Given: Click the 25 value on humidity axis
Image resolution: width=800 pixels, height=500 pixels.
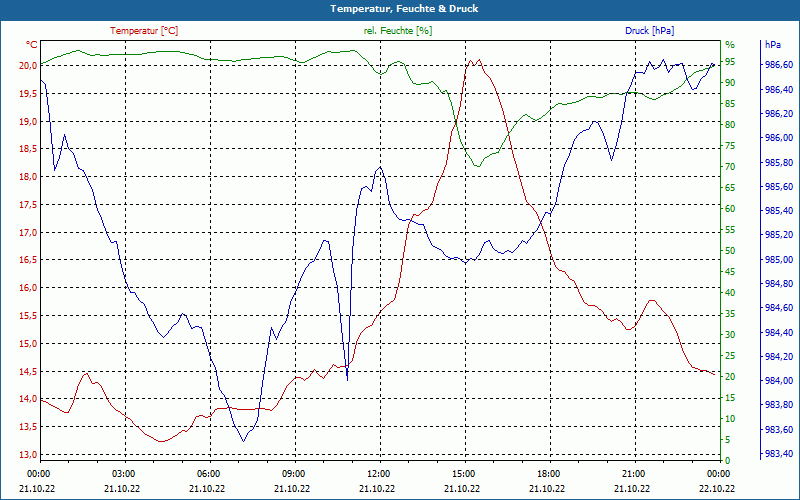Looking at the screenshot, I should (x=730, y=356).
